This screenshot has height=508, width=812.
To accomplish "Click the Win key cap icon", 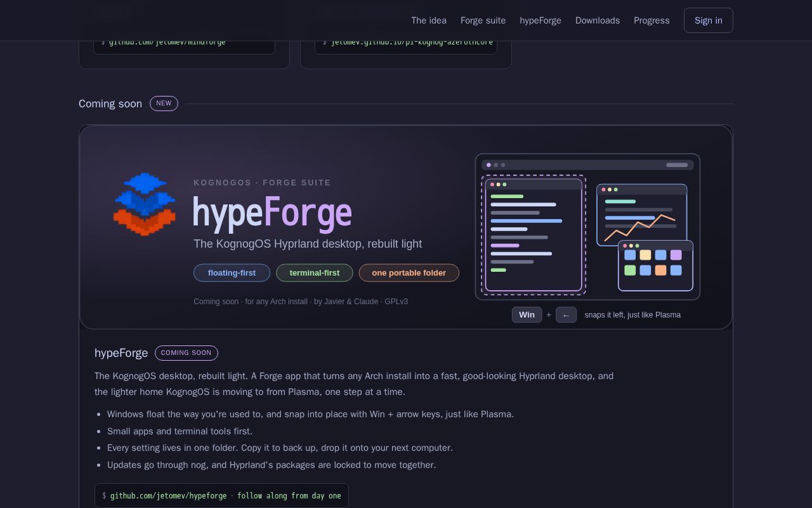I will (x=527, y=314).
